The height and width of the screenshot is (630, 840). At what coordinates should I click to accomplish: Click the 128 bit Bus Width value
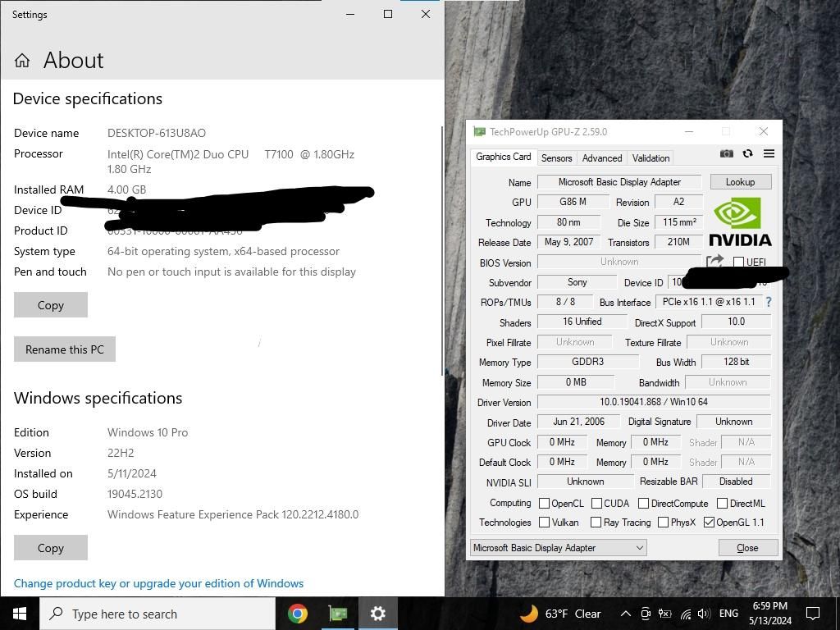pyautogui.click(x=736, y=362)
